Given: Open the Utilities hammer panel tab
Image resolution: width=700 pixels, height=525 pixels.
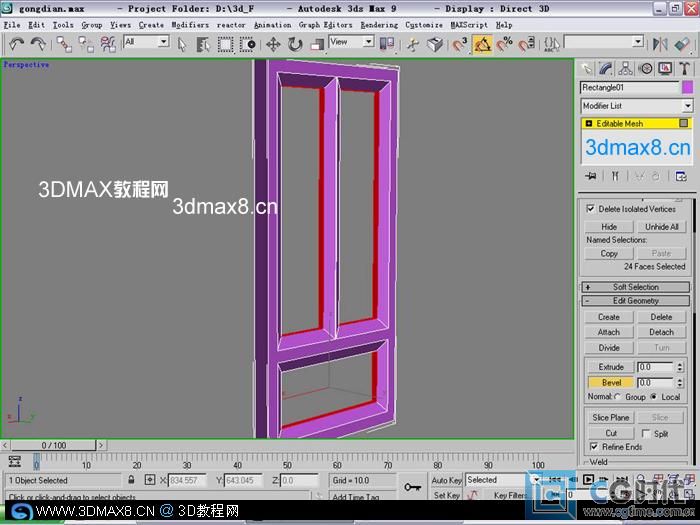Looking at the screenshot, I should [x=684, y=68].
